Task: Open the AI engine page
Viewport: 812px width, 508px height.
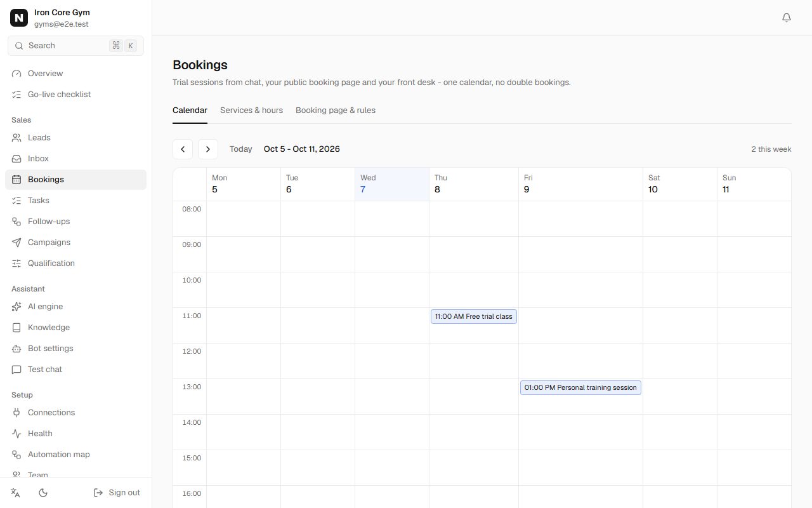Action: tap(75, 307)
